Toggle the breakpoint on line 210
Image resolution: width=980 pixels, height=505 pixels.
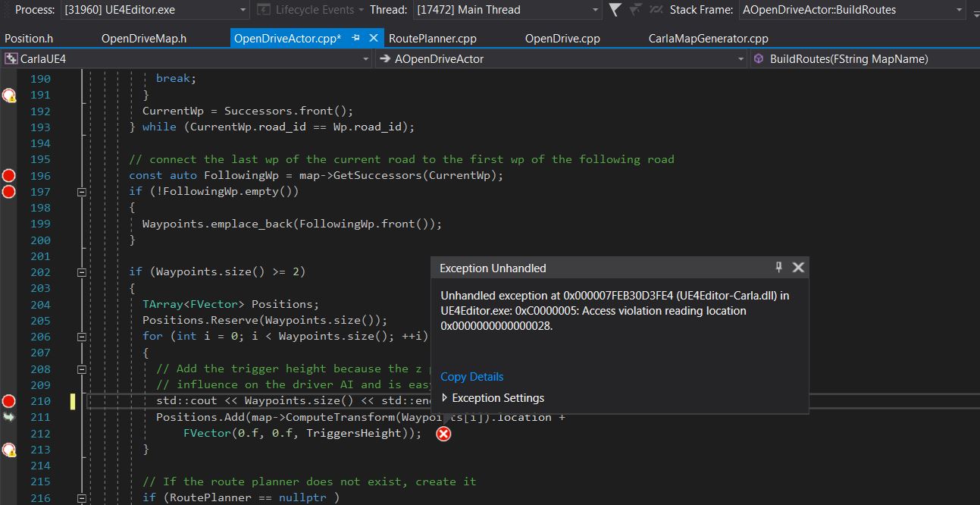(8, 400)
